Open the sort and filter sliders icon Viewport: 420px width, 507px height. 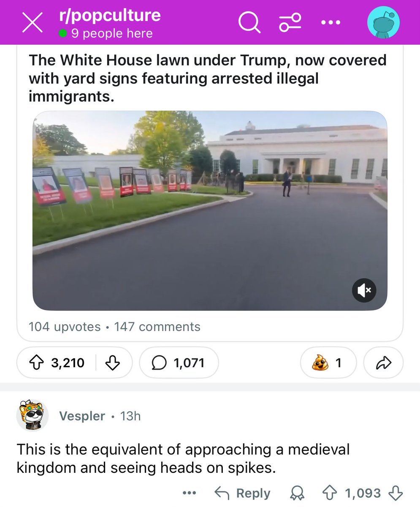point(290,22)
